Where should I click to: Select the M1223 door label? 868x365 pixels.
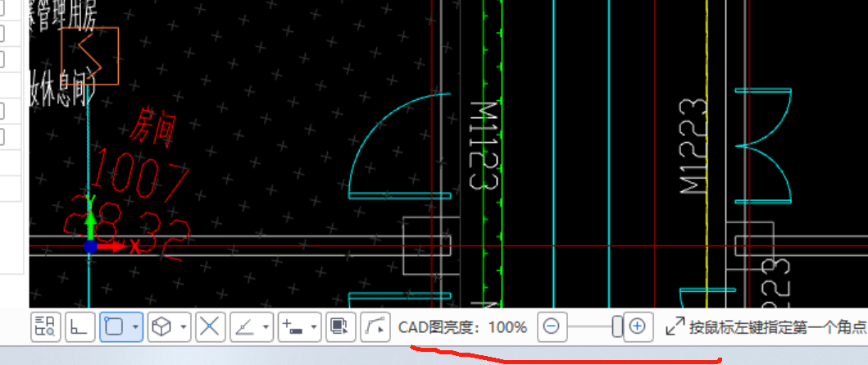pos(693,146)
